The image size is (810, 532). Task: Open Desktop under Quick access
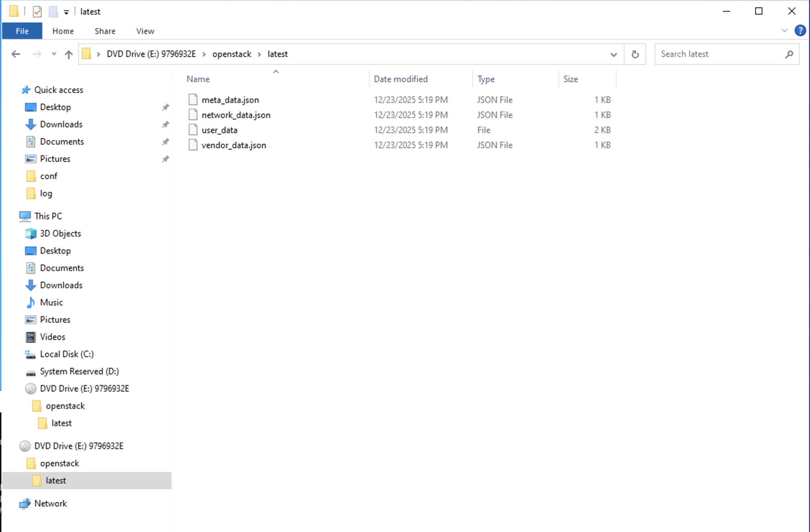pos(56,107)
